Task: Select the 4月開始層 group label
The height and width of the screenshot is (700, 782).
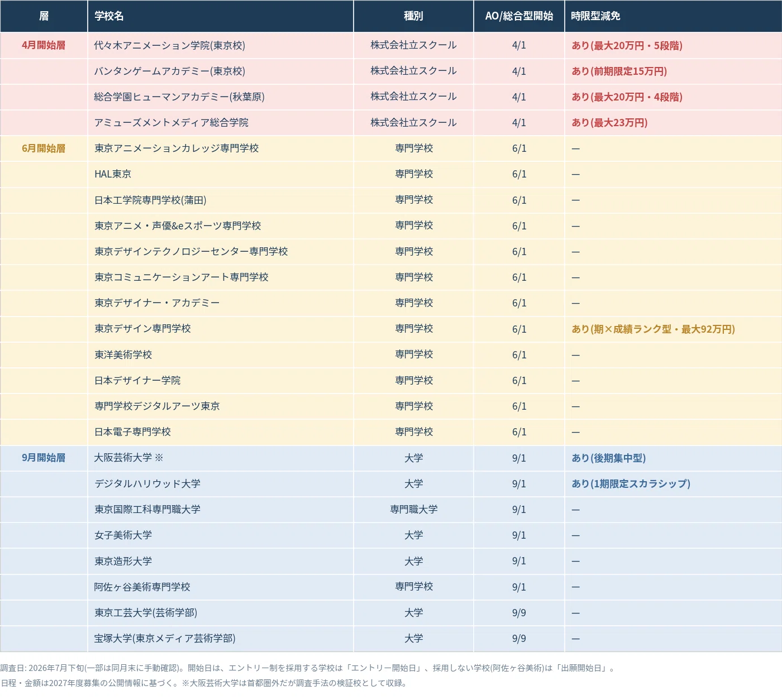Action: (x=44, y=46)
